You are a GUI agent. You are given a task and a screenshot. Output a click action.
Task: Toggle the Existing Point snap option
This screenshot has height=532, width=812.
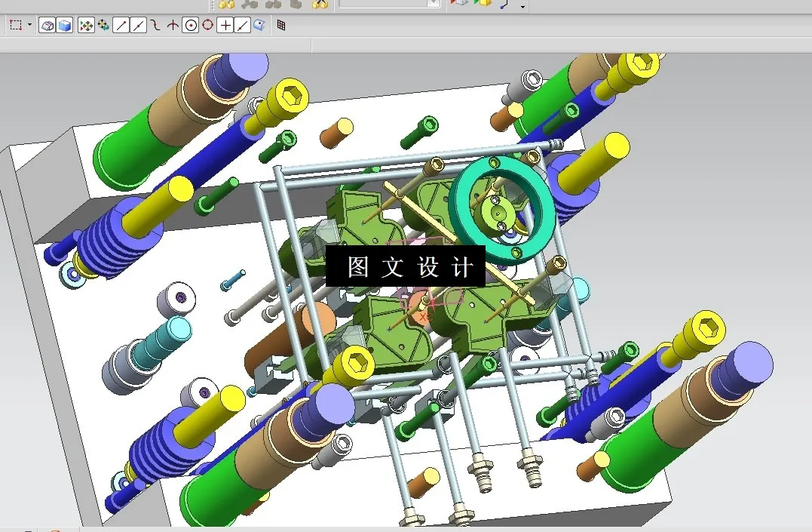point(224,25)
